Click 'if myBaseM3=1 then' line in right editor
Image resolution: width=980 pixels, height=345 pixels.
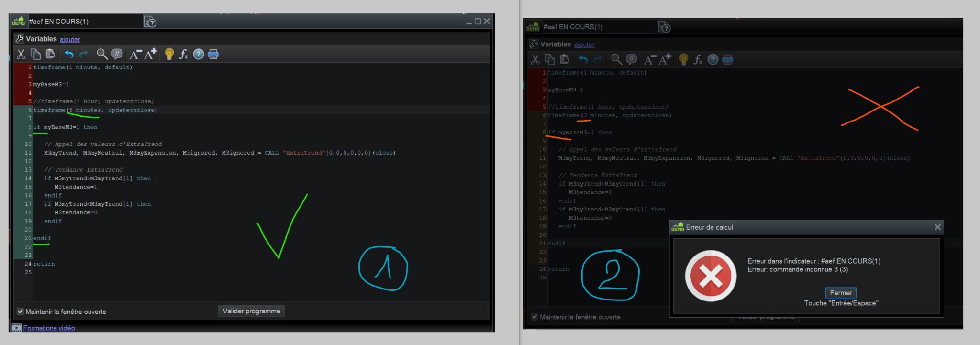[x=580, y=133]
